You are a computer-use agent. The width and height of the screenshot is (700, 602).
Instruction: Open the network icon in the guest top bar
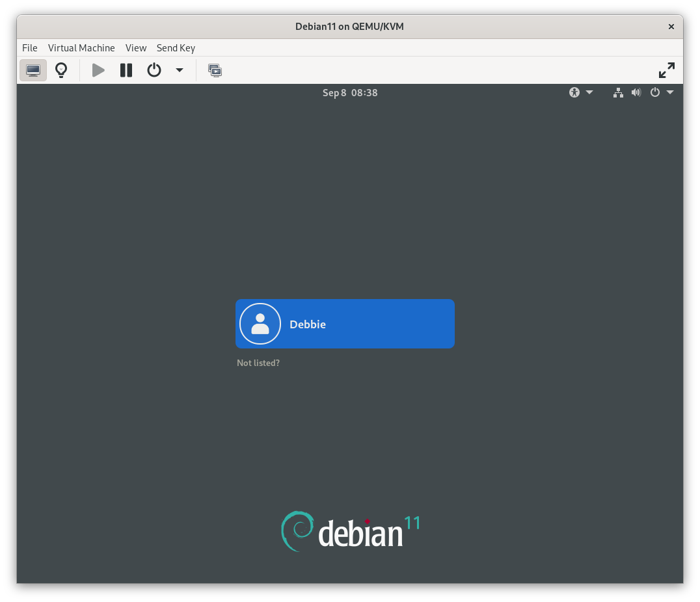[617, 92]
